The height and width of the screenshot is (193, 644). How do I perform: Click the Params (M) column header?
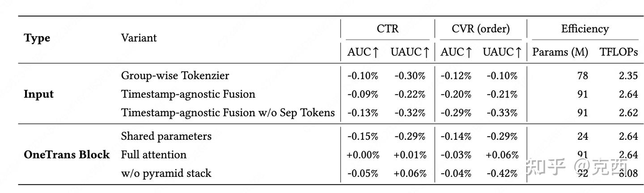(x=560, y=52)
